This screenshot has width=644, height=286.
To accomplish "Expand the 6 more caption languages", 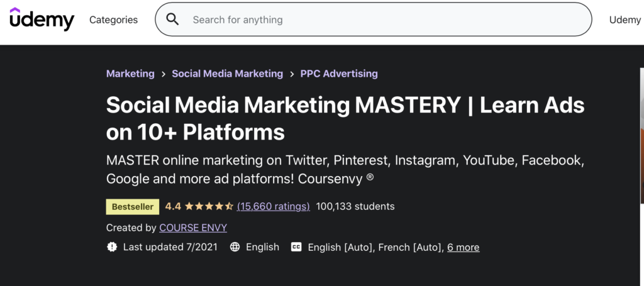I will click(464, 248).
